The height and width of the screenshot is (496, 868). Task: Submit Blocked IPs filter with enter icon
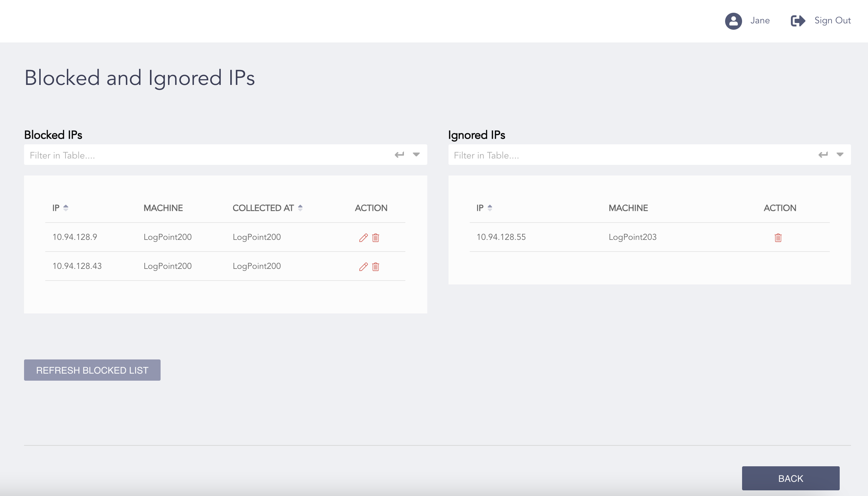click(399, 155)
